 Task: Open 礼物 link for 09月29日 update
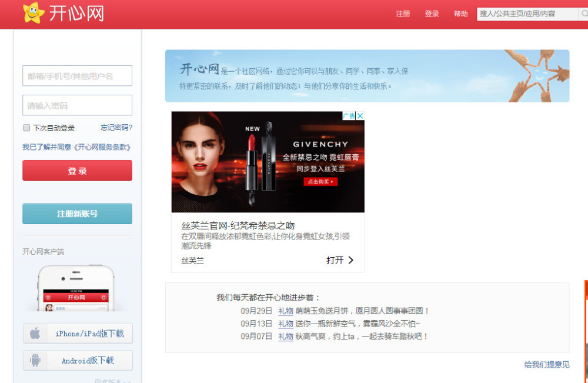(286, 311)
